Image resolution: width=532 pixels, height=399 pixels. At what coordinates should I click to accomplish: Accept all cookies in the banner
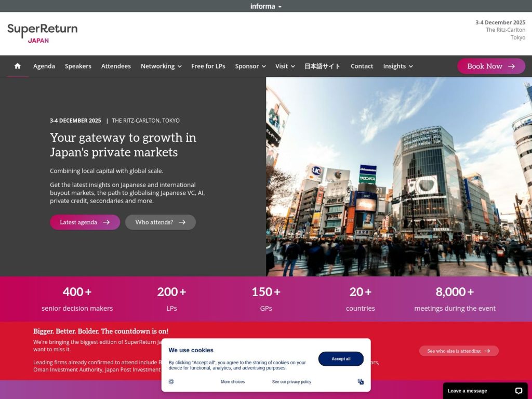point(341,358)
